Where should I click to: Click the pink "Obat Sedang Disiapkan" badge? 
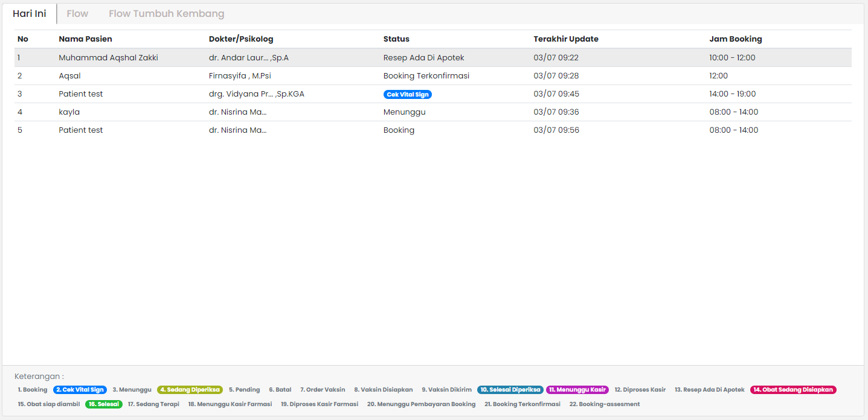click(793, 389)
